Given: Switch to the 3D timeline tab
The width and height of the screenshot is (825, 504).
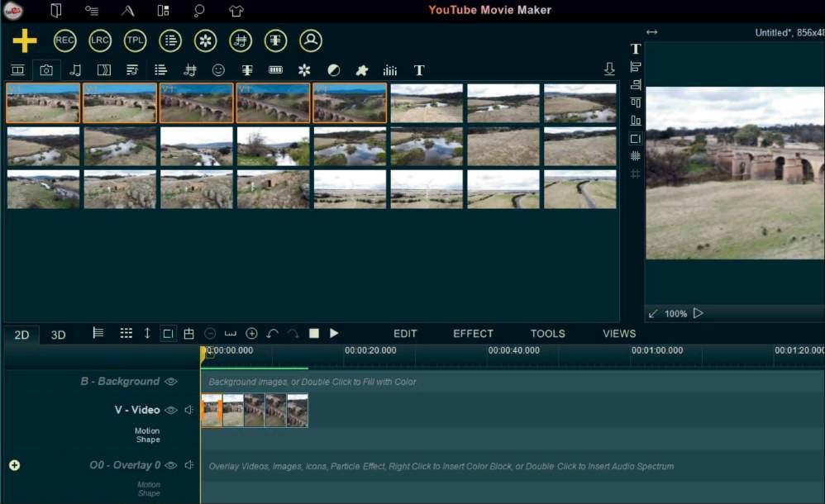Looking at the screenshot, I should click(x=58, y=335).
